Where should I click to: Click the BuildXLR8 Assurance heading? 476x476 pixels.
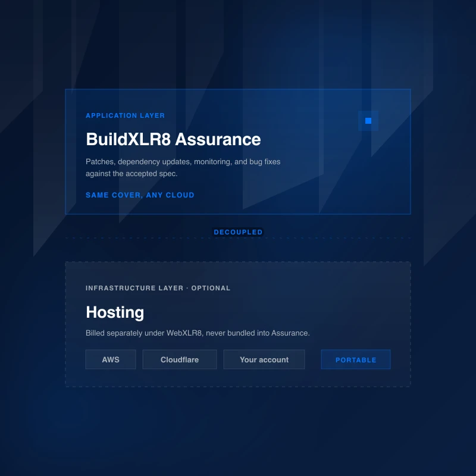coord(173,139)
